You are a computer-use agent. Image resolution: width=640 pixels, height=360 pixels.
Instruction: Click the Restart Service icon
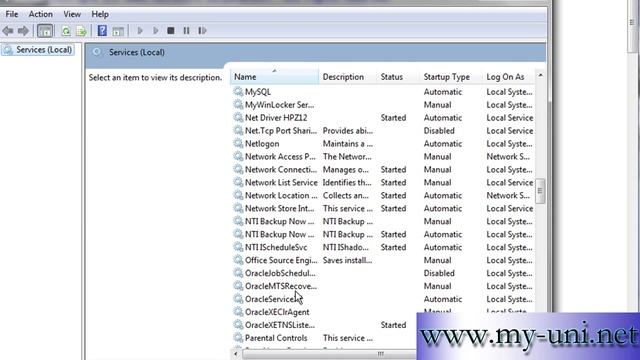[202, 31]
